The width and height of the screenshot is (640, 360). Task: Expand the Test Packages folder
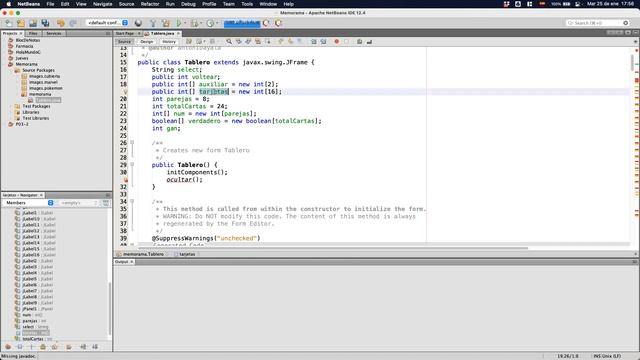pos(11,106)
